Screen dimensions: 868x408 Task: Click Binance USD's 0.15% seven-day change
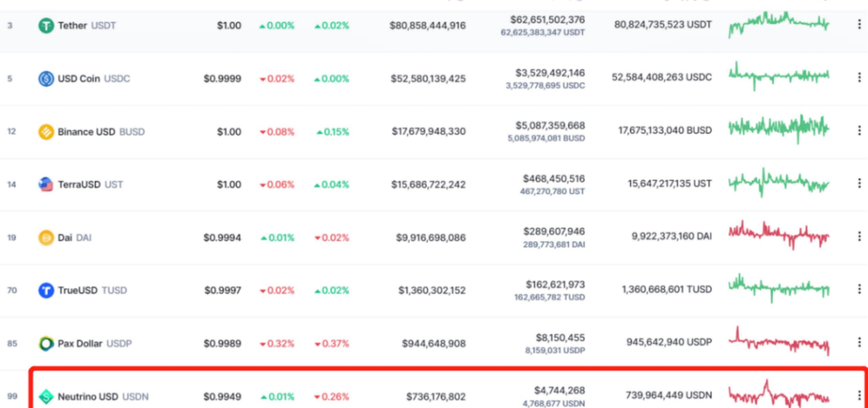tap(333, 132)
